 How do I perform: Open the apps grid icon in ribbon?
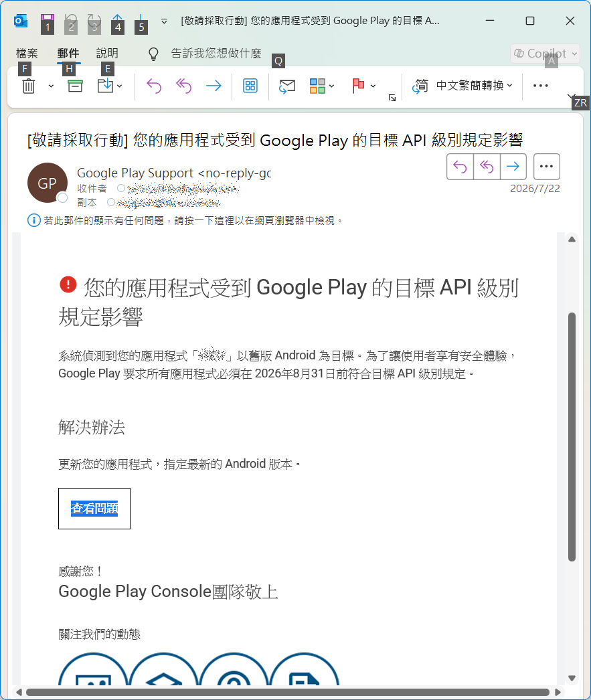coord(250,86)
